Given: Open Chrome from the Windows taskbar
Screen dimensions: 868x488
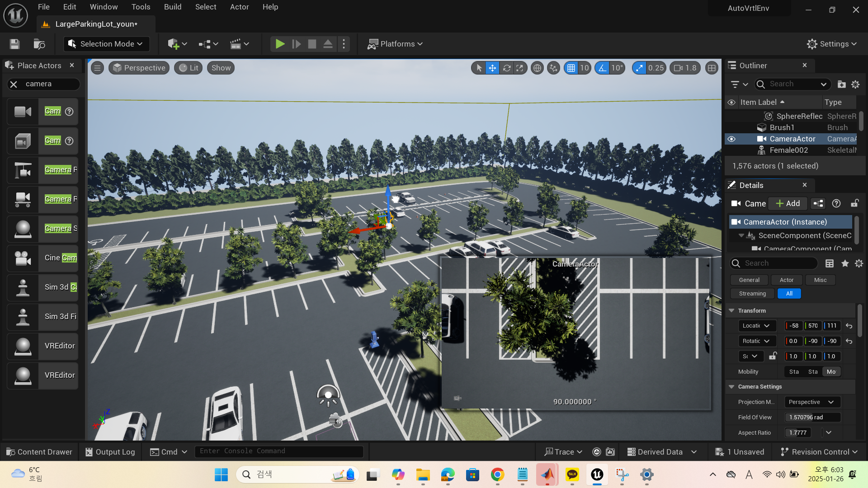Looking at the screenshot, I should (497, 474).
